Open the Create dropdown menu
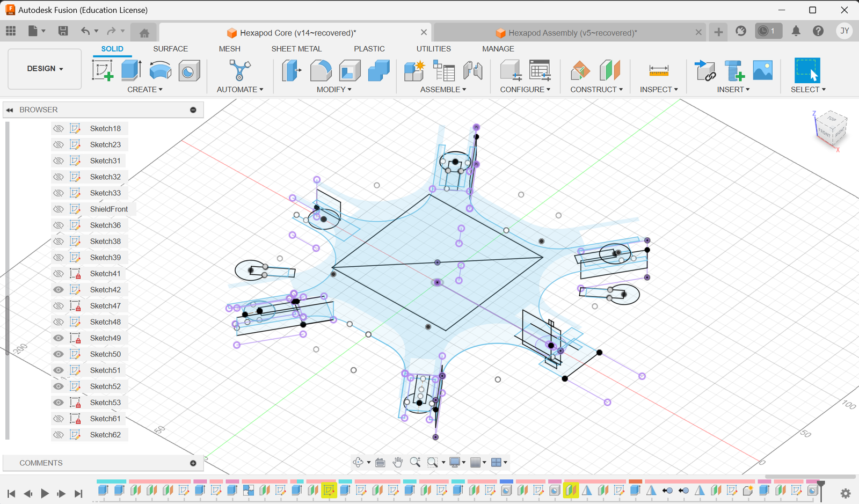Screen dimensions: 859x504 click(x=144, y=89)
